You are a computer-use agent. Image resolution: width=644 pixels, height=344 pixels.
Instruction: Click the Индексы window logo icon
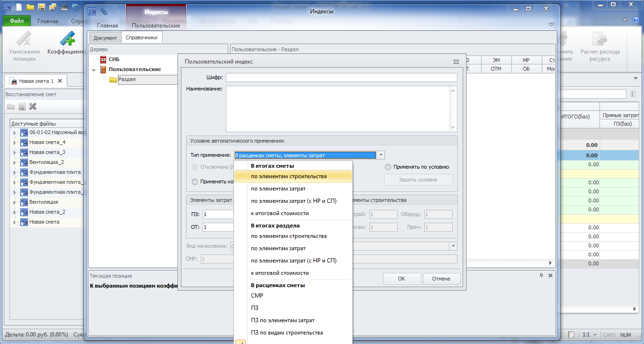point(92,11)
